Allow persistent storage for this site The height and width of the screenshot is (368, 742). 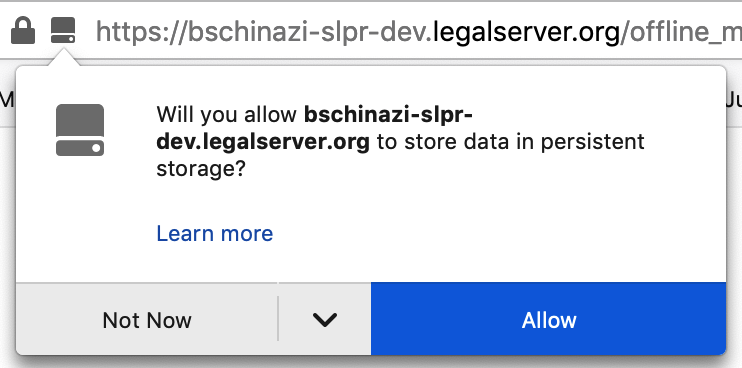(x=548, y=319)
